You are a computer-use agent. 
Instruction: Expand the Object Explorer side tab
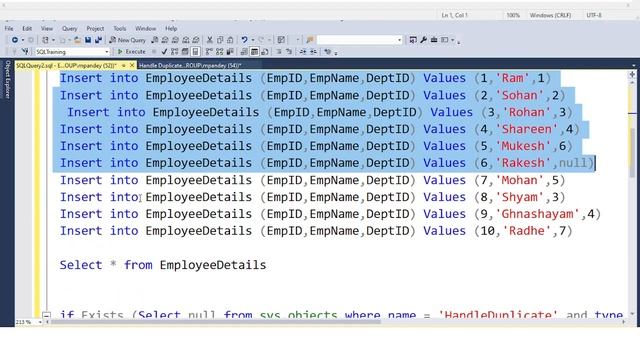click(7, 79)
